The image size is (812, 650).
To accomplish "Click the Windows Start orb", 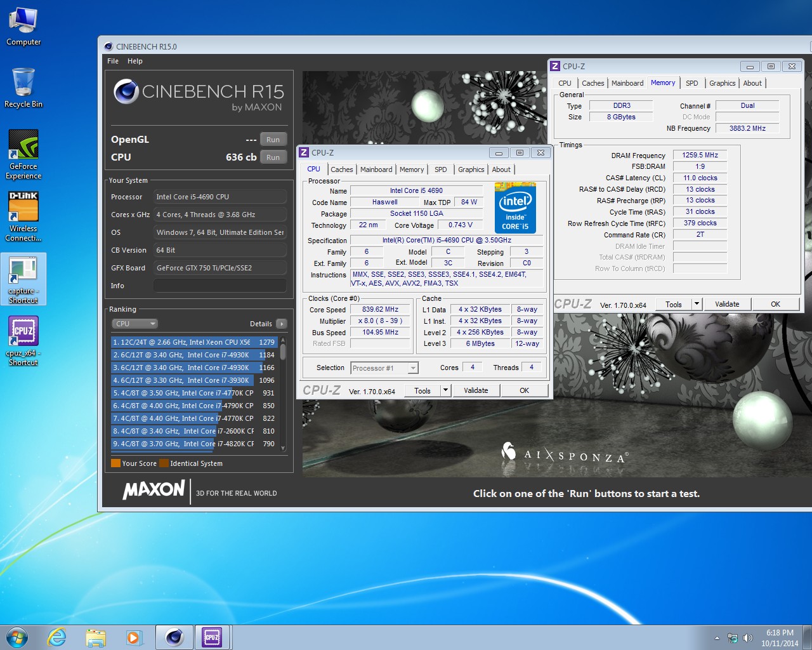I will pos(17,637).
